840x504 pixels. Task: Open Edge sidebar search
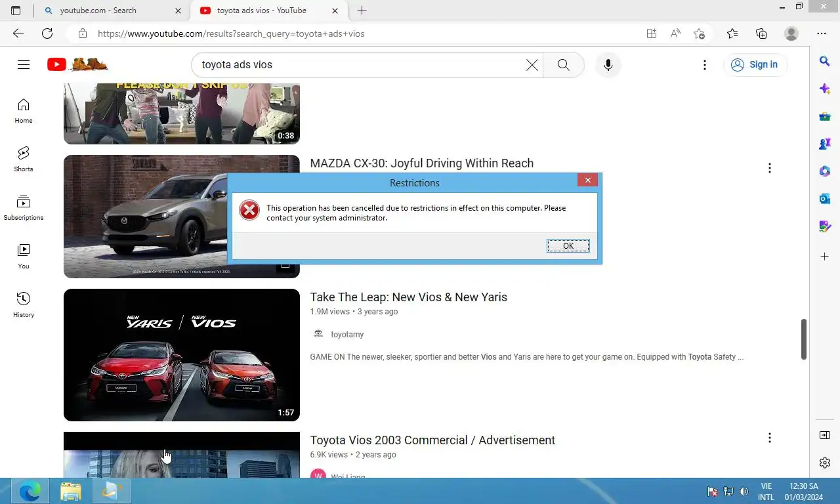825,61
